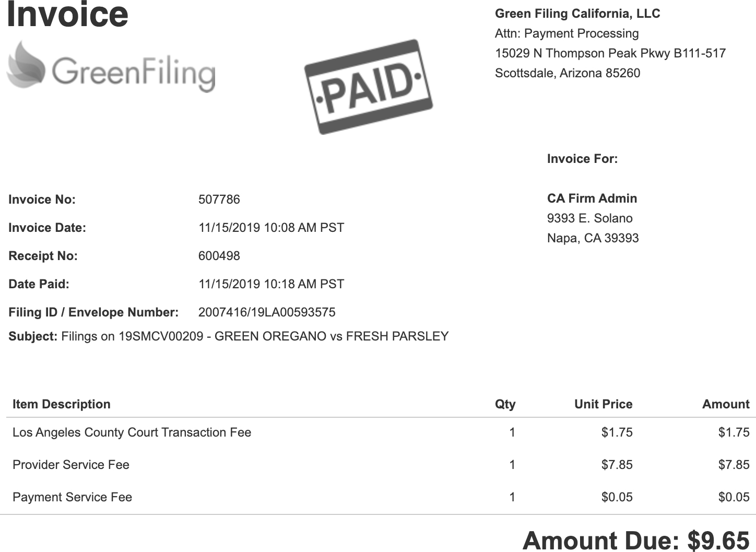Click the GreenFiling flame logo icon
This screenshot has height=552, width=756.
26,65
